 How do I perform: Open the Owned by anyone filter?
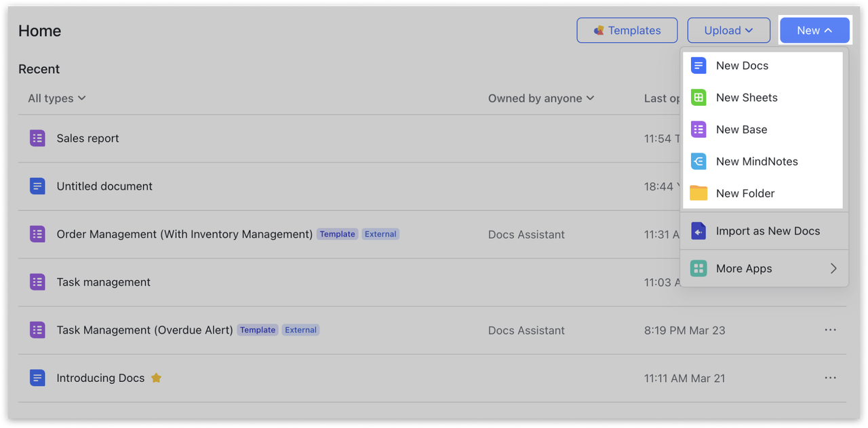541,98
